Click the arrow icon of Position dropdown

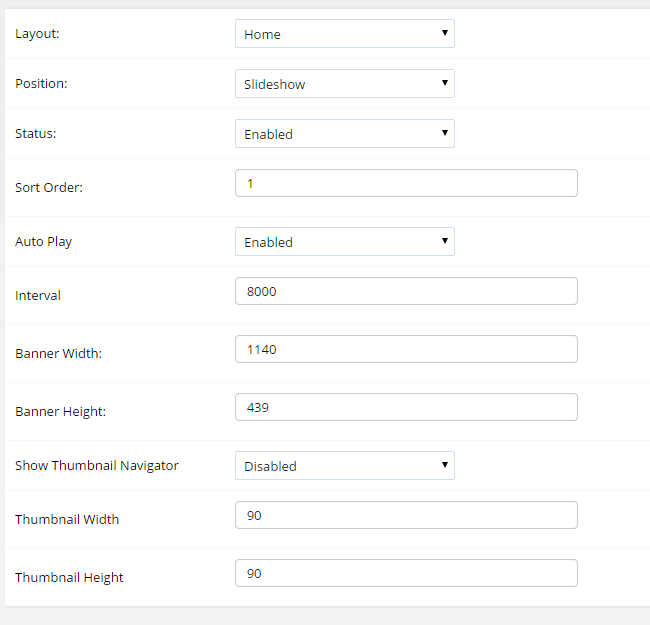pos(445,83)
